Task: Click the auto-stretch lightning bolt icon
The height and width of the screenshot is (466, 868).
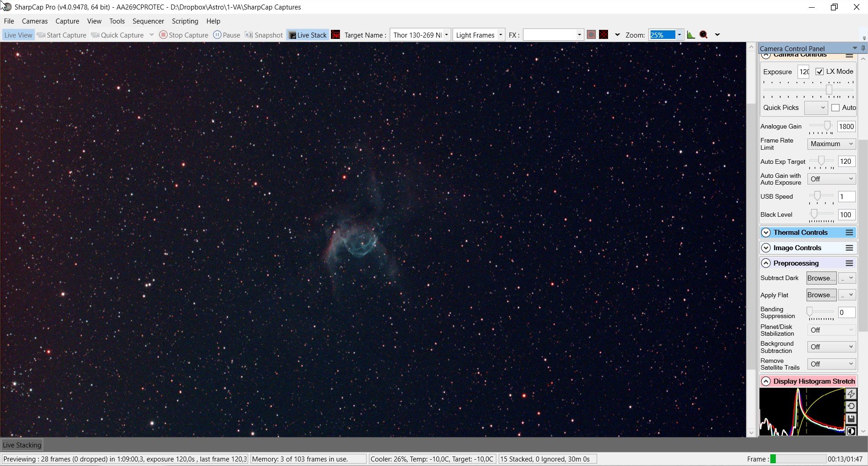Action: (851, 394)
